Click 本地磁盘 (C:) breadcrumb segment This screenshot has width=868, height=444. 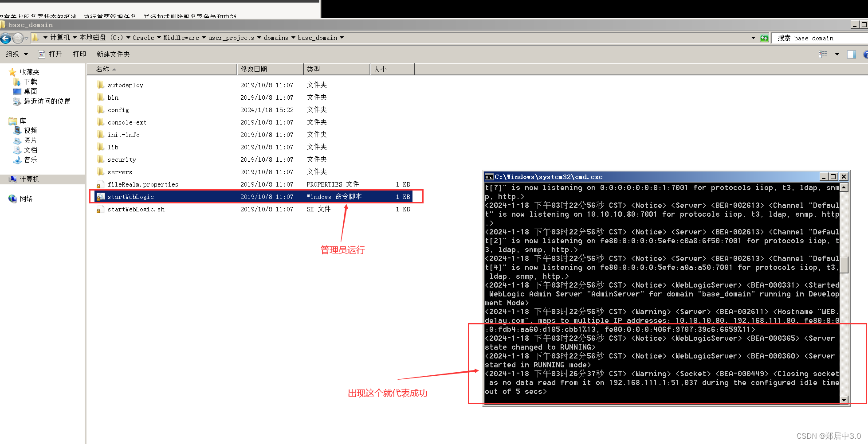(101, 38)
